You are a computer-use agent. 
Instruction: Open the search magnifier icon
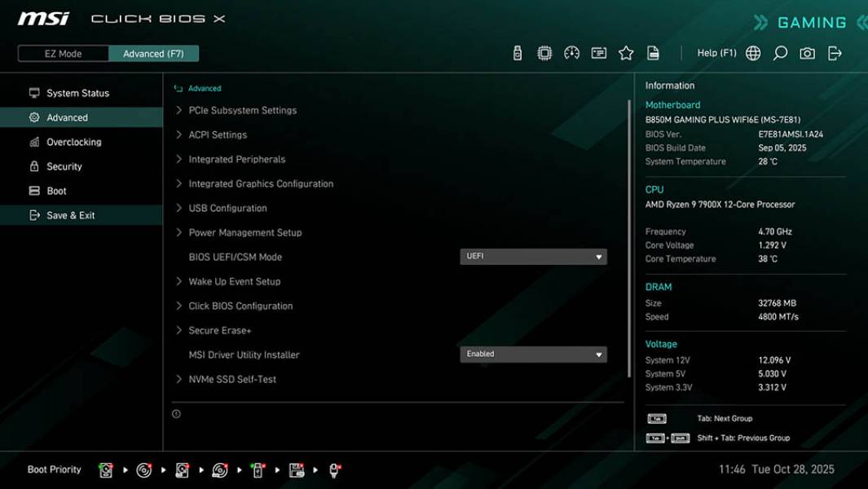pyautogui.click(x=778, y=52)
